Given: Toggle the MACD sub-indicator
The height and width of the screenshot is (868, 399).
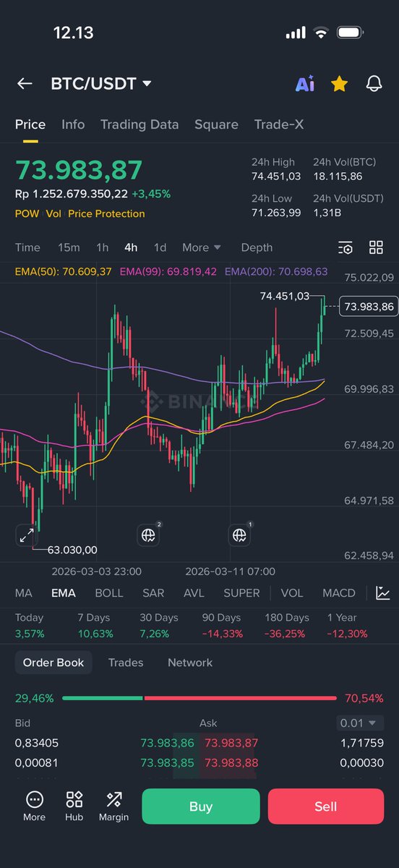Looking at the screenshot, I should point(339,593).
